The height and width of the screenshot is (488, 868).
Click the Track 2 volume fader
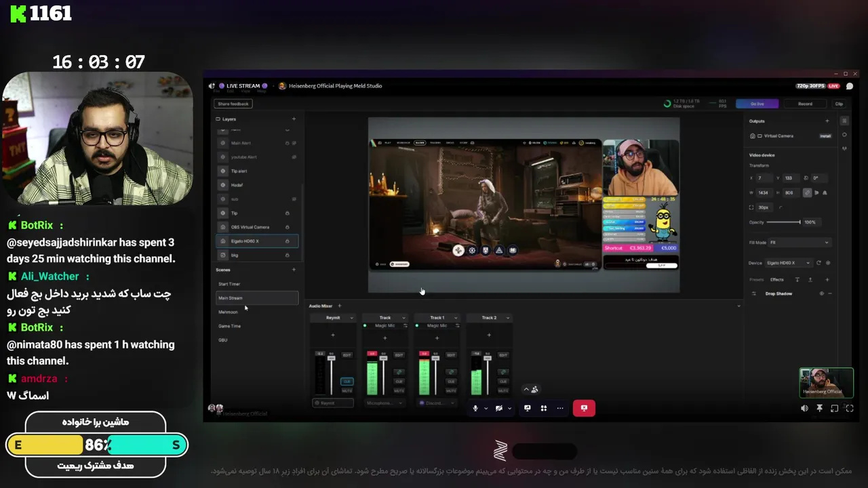(x=488, y=358)
